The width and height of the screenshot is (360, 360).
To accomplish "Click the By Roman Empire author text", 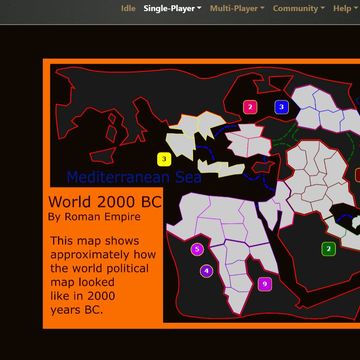I will pyautogui.click(x=94, y=217).
